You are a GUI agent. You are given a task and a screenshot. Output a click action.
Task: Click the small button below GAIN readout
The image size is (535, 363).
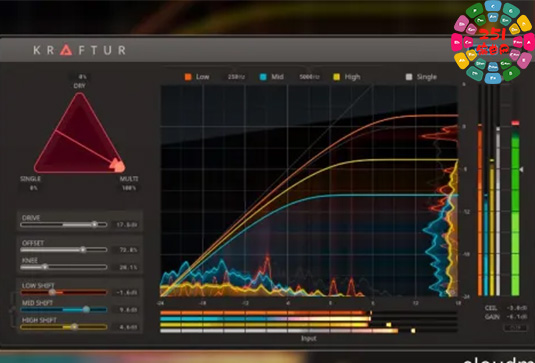point(515,328)
